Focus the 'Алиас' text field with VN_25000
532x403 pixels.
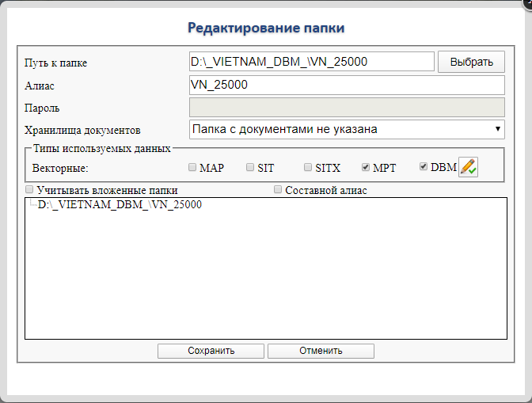(347, 85)
